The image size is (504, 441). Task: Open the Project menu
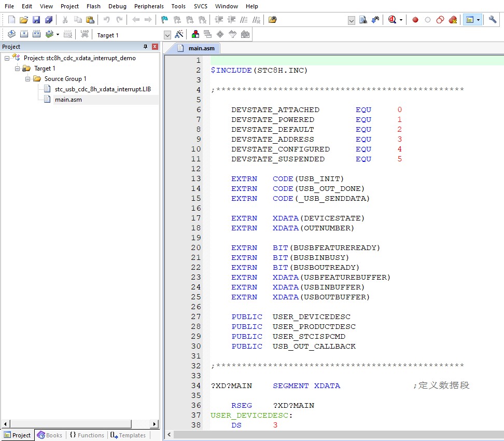[69, 6]
